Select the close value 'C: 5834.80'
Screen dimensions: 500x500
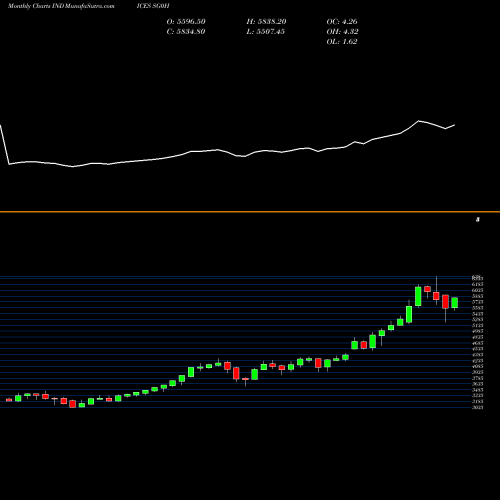click(186, 32)
